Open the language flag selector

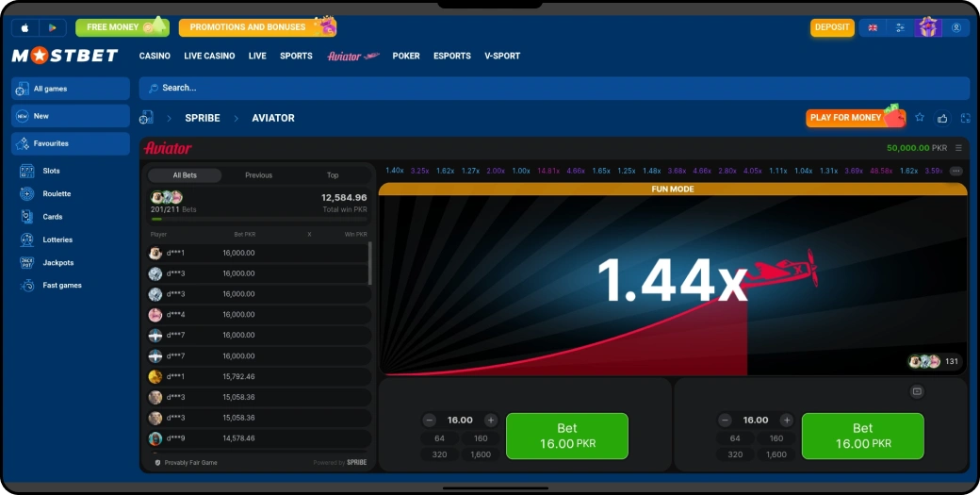coord(873,28)
